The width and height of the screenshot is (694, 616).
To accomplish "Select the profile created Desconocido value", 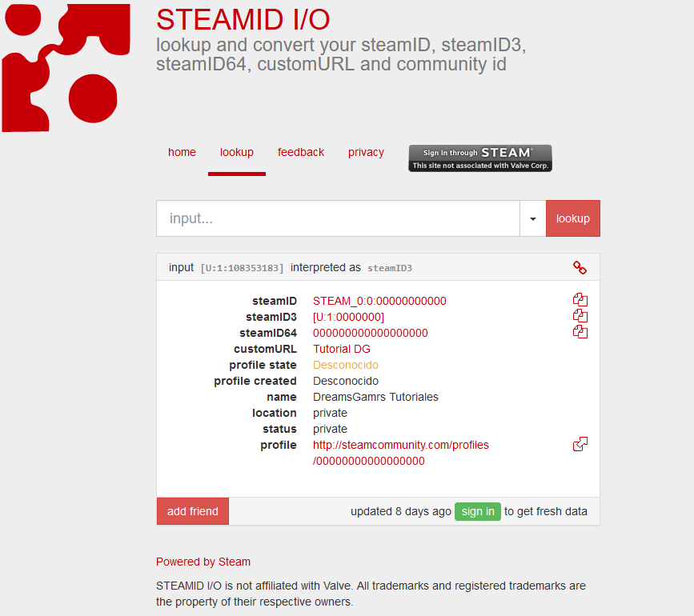I will click(x=346, y=381).
